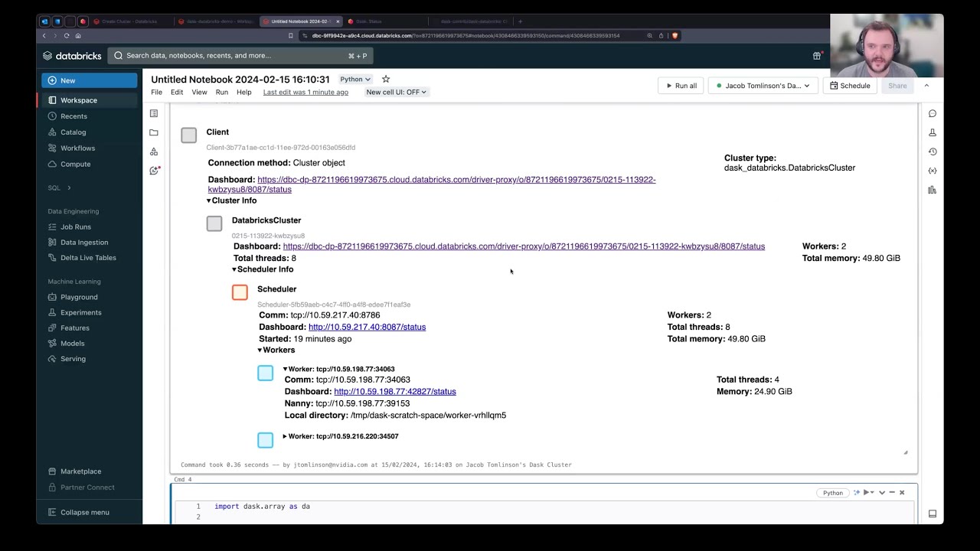Click the Databricks logo
This screenshot has width=980, height=551.
click(72, 55)
